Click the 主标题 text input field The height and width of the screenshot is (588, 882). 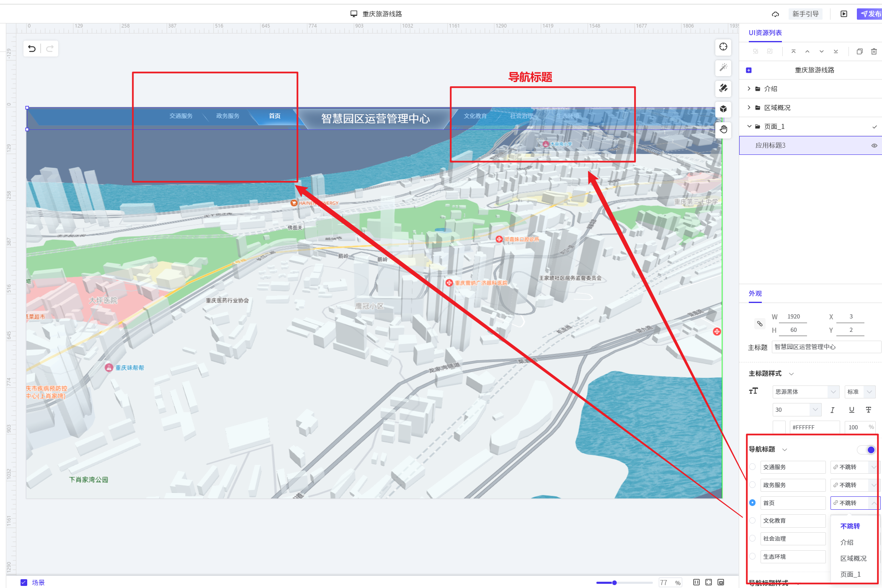(826, 347)
